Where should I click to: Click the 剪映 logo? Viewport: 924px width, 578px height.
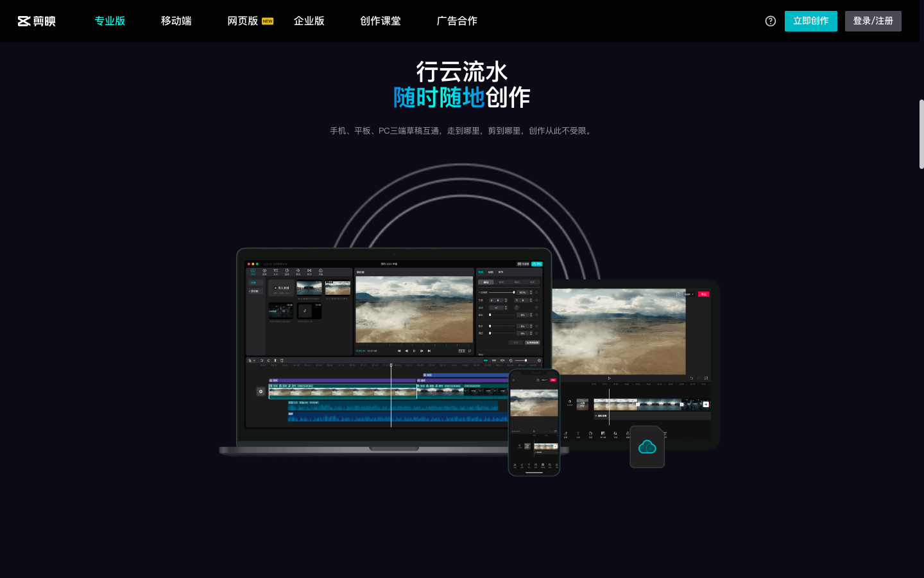(37, 21)
